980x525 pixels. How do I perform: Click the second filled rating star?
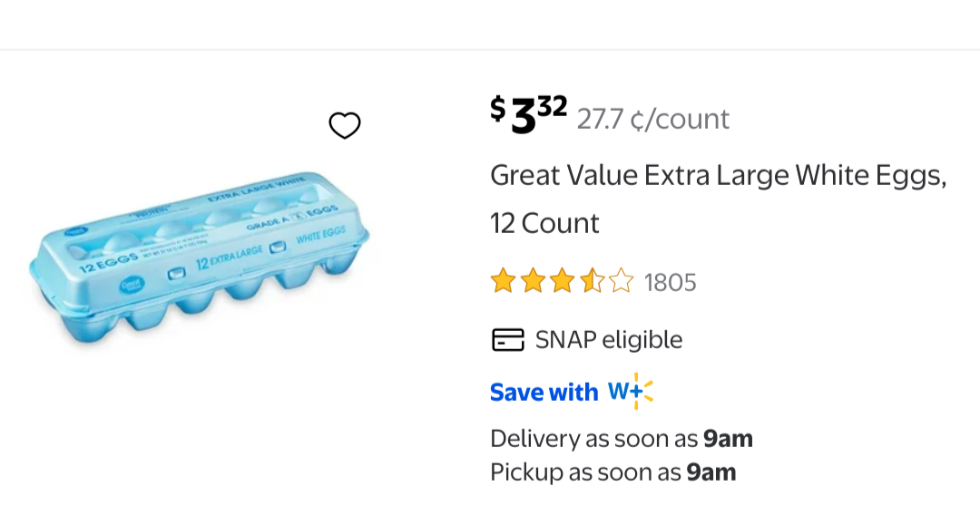coord(533,282)
